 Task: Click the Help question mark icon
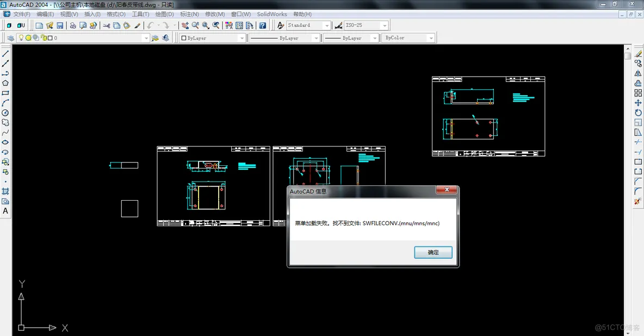(263, 26)
